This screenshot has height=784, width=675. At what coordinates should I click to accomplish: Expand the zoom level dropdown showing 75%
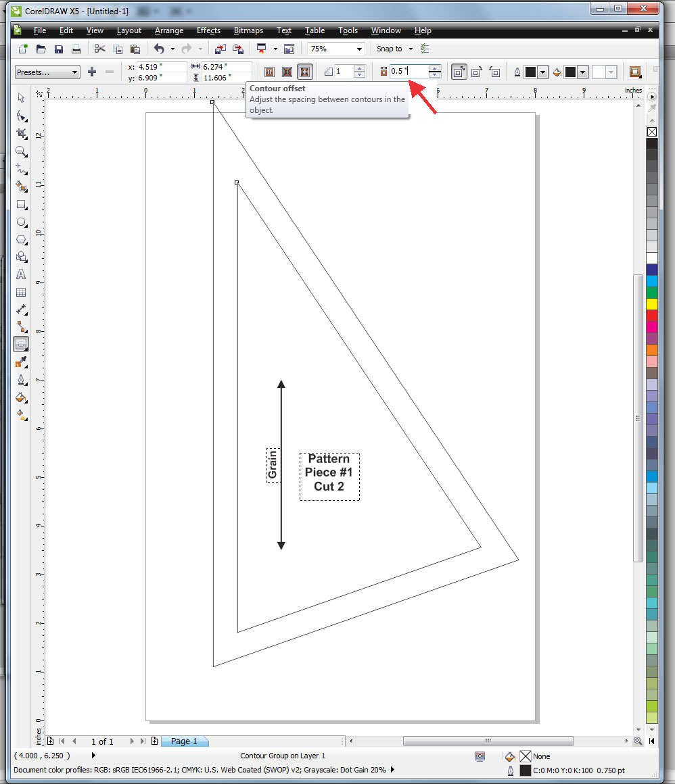click(x=359, y=49)
